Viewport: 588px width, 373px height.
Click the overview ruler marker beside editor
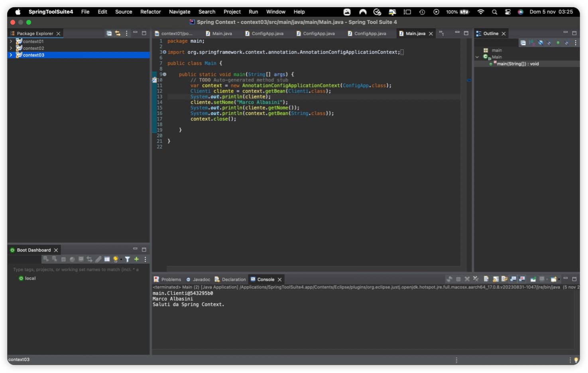click(469, 80)
